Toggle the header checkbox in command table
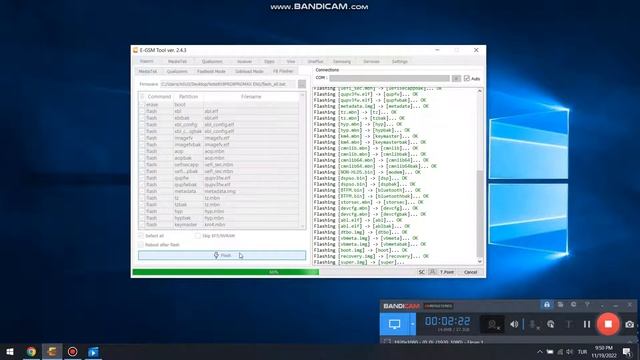 (x=142, y=97)
